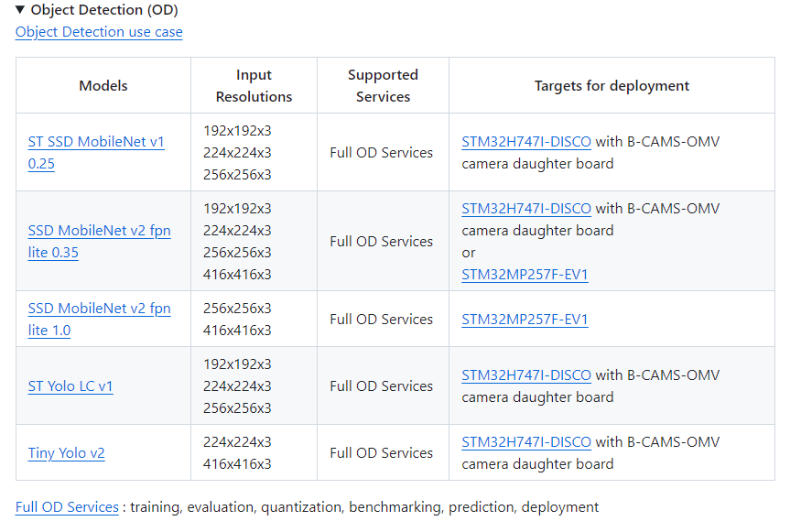Screen dimensions: 801x532
Task: Click STM32H747I-DISCO link in Tiny Yolo v2 row
Action: pos(526,442)
